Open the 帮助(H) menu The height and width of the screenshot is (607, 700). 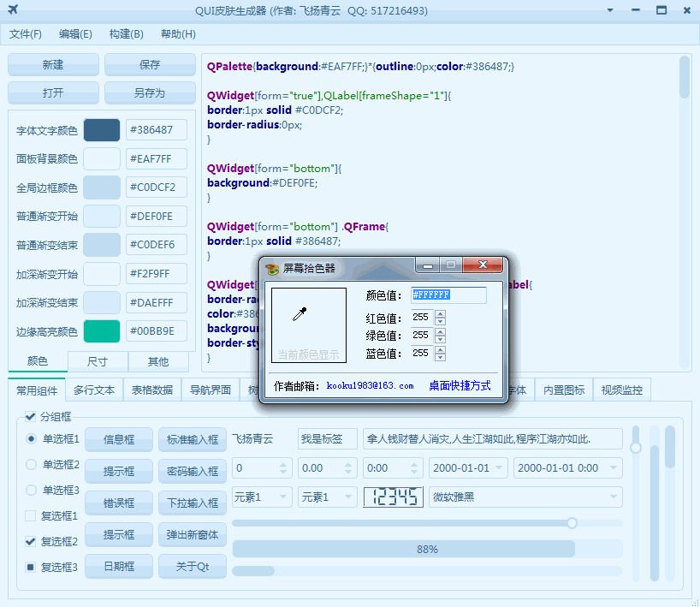pyautogui.click(x=178, y=34)
